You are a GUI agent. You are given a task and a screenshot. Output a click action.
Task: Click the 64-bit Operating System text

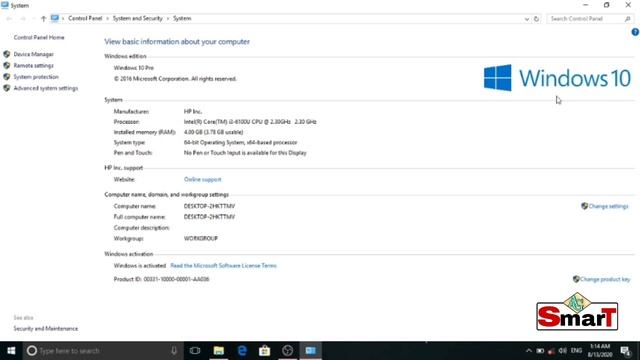pyautogui.click(x=240, y=142)
